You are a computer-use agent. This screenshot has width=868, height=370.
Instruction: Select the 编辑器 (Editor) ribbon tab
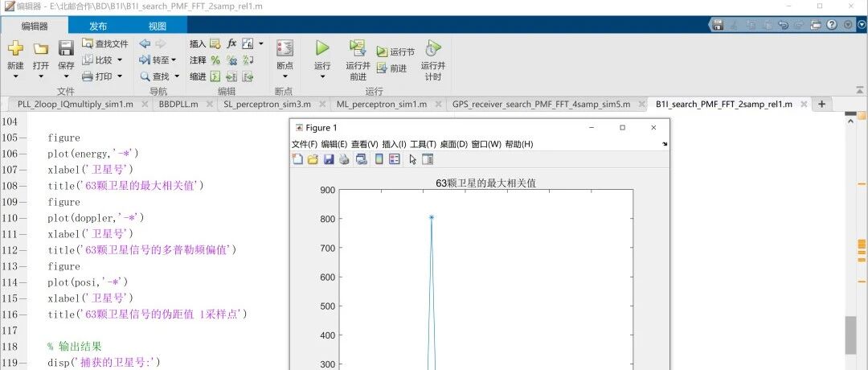tap(35, 26)
